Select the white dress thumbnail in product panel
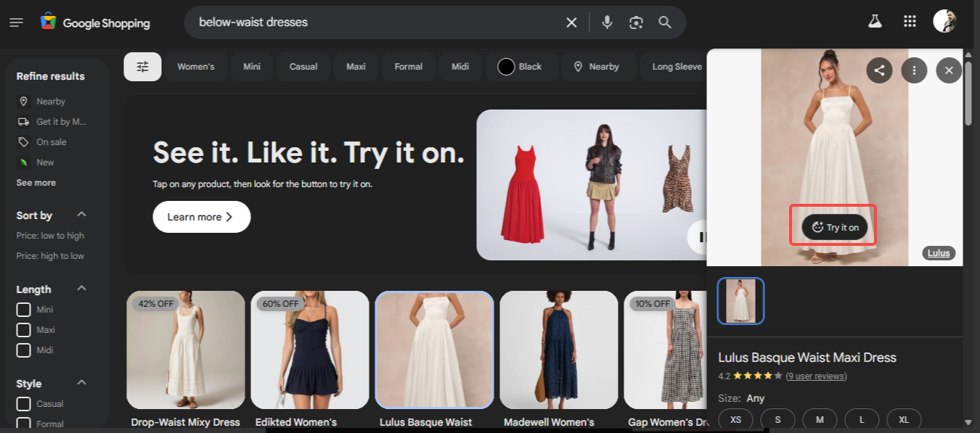The width and height of the screenshot is (980, 433). click(740, 300)
